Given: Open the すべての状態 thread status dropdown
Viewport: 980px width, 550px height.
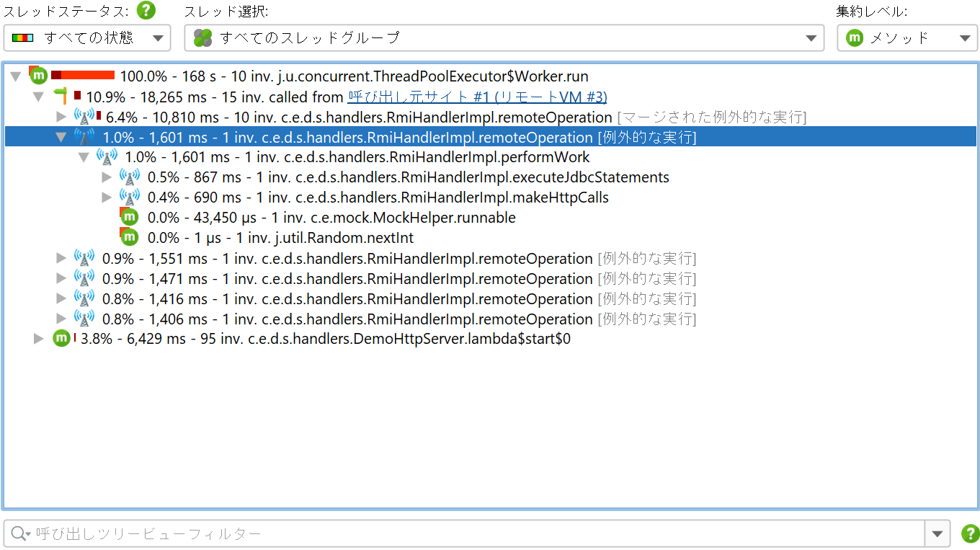Looking at the screenshot, I should tap(87, 38).
